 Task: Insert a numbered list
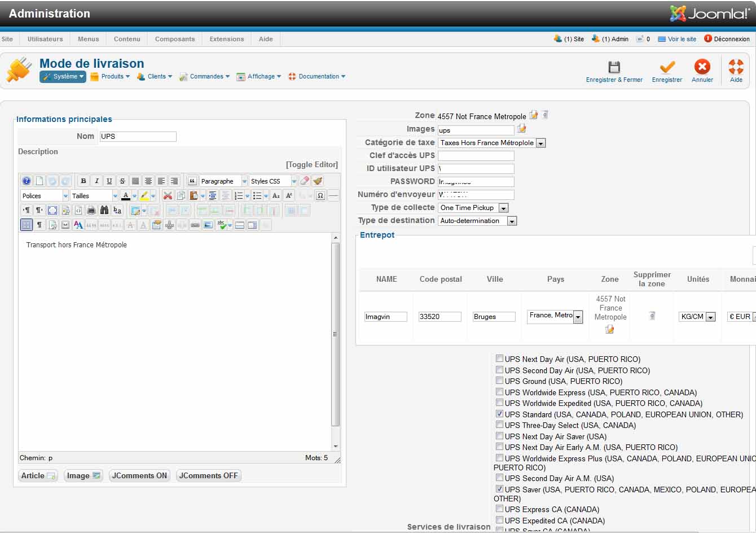click(x=239, y=196)
